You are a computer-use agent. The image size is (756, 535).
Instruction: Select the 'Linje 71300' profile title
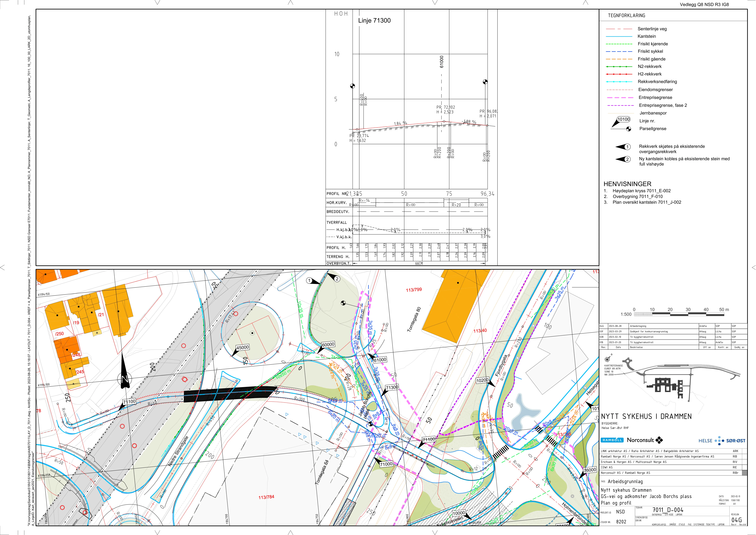[x=374, y=20]
